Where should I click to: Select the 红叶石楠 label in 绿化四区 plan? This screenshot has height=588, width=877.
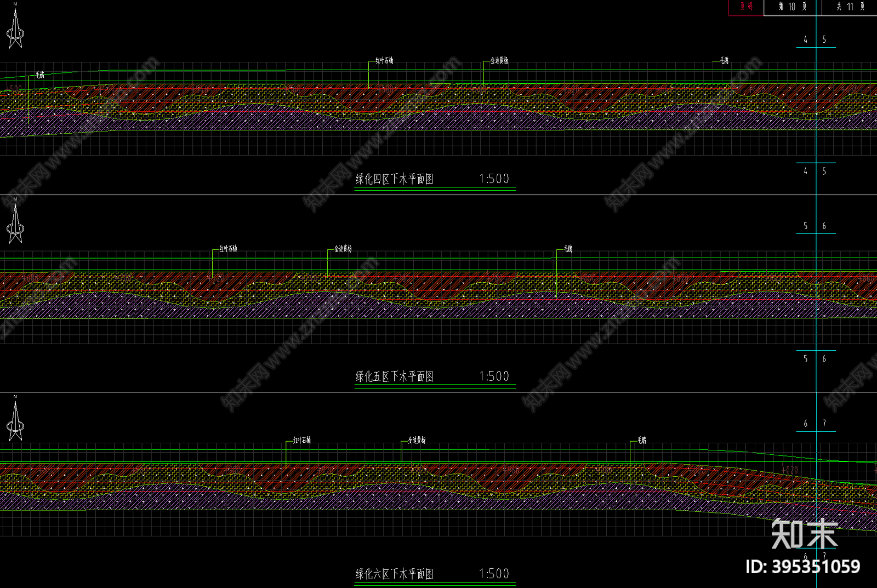[x=384, y=60]
